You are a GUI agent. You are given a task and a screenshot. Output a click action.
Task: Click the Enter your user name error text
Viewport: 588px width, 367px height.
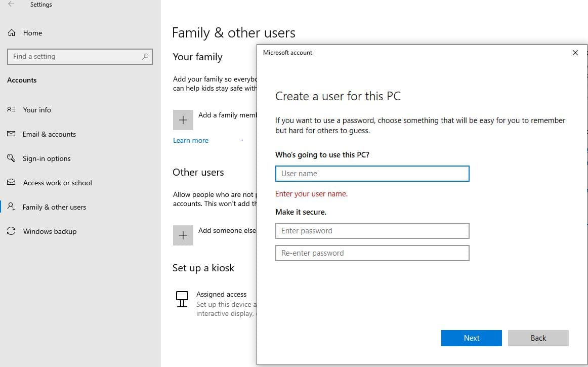[x=311, y=194]
